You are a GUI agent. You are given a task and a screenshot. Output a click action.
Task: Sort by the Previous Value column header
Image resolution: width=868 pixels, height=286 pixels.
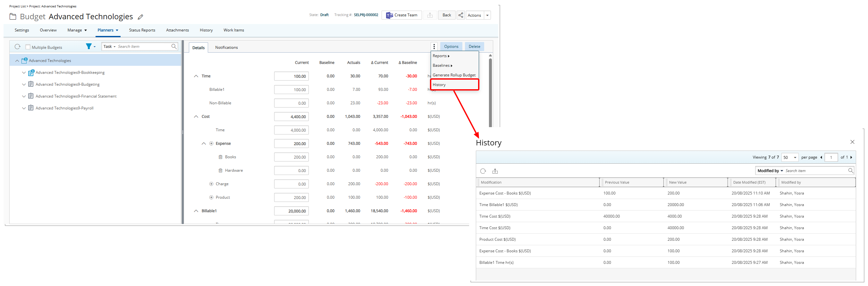[x=632, y=182]
